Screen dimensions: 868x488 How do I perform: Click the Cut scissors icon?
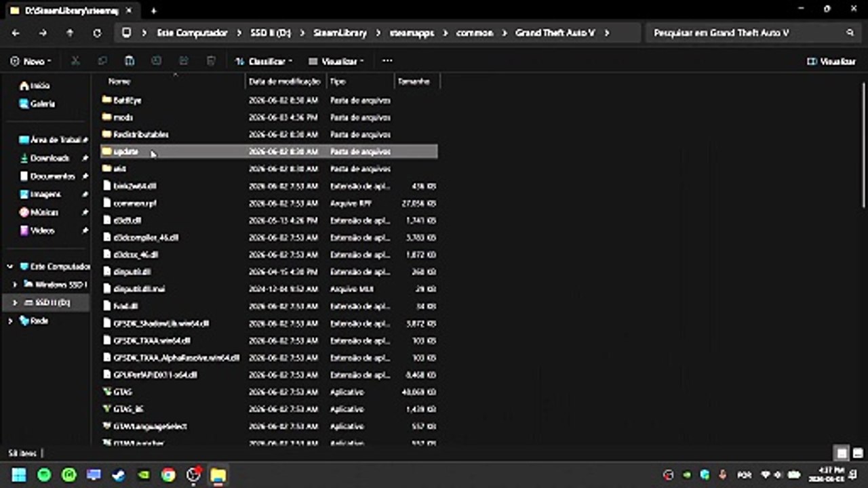75,61
